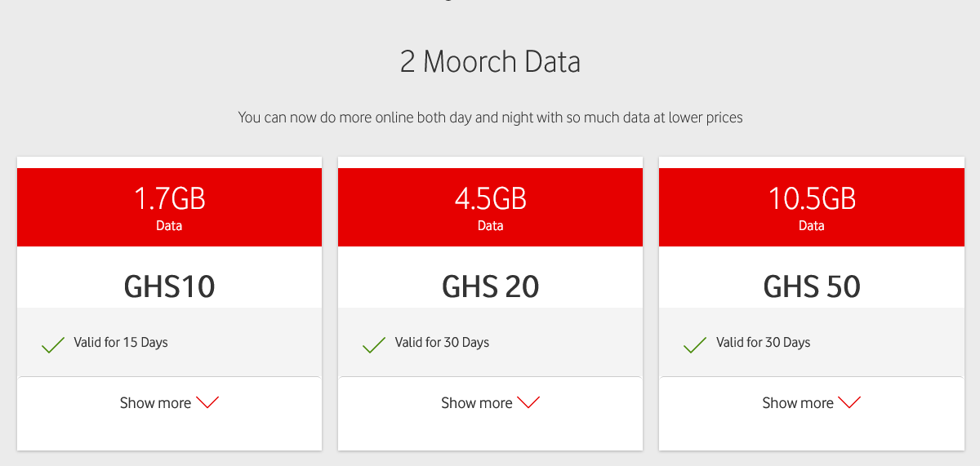Click Valid for 30 Days on GHS 20 card

[442, 342]
